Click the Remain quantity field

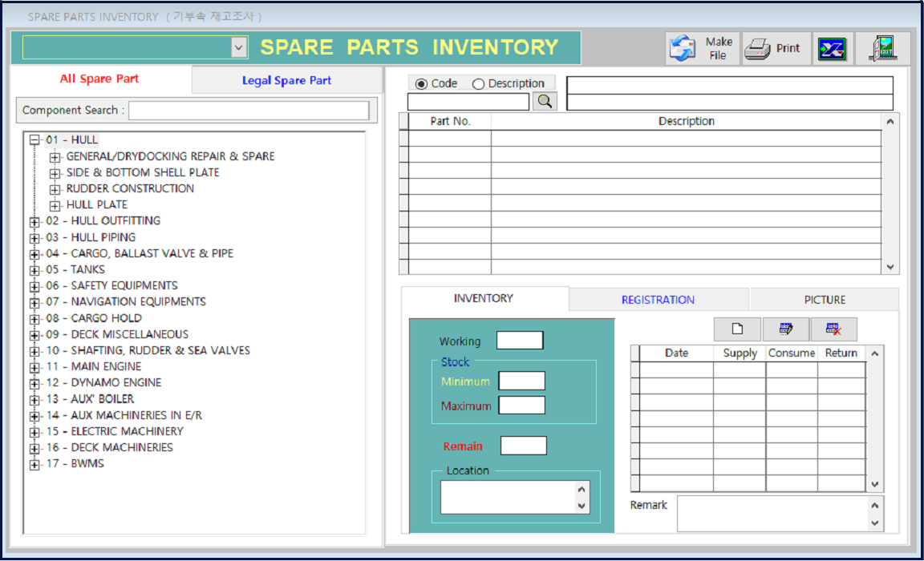[x=523, y=446]
